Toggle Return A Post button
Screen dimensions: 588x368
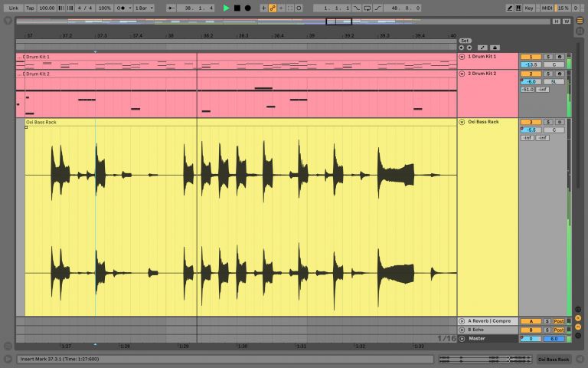pos(558,321)
